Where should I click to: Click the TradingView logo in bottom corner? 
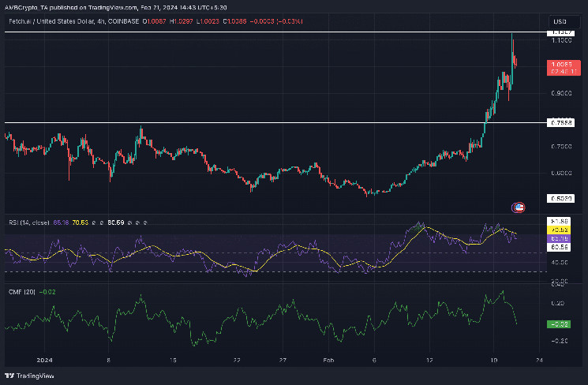click(24, 376)
